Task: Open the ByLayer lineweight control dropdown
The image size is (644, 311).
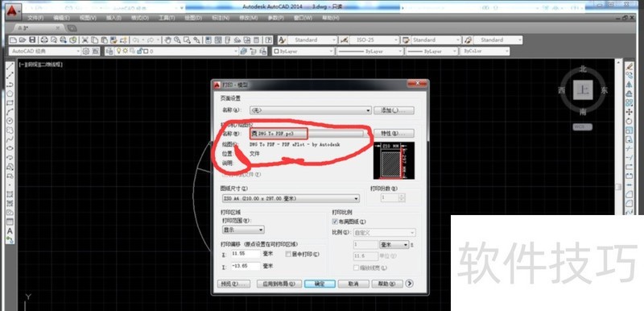Action: (431, 52)
